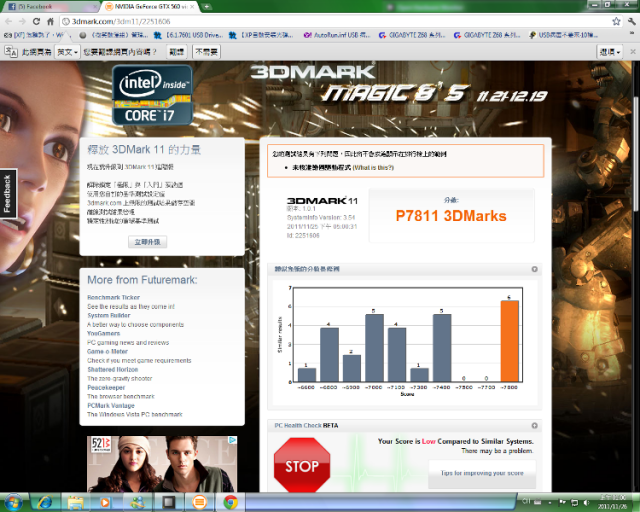
Task: Click the 3DMARK header logo
Action: 313,72
